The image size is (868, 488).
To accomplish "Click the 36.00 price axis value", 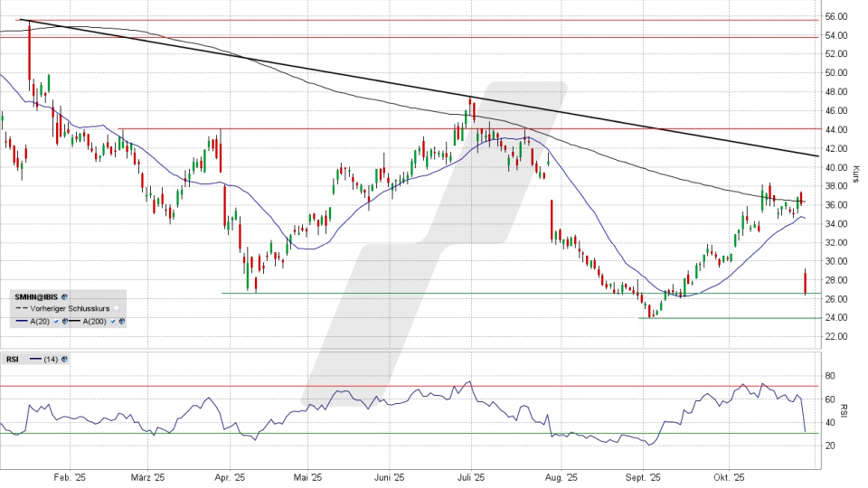I will (835, 205).
